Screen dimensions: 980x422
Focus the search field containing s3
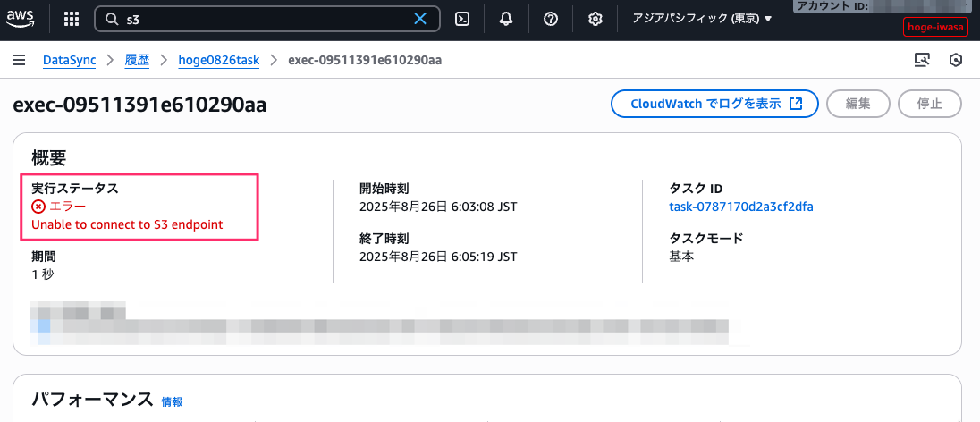coord(267,20)
